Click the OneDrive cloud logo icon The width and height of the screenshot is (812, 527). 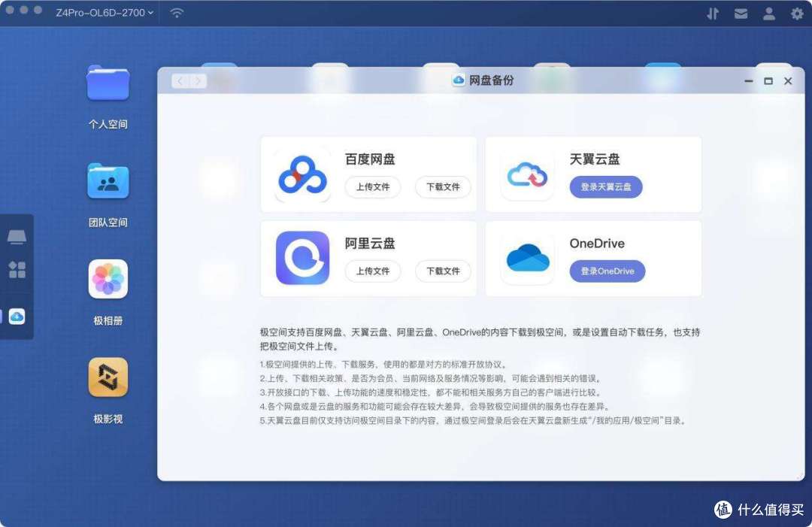527,258
